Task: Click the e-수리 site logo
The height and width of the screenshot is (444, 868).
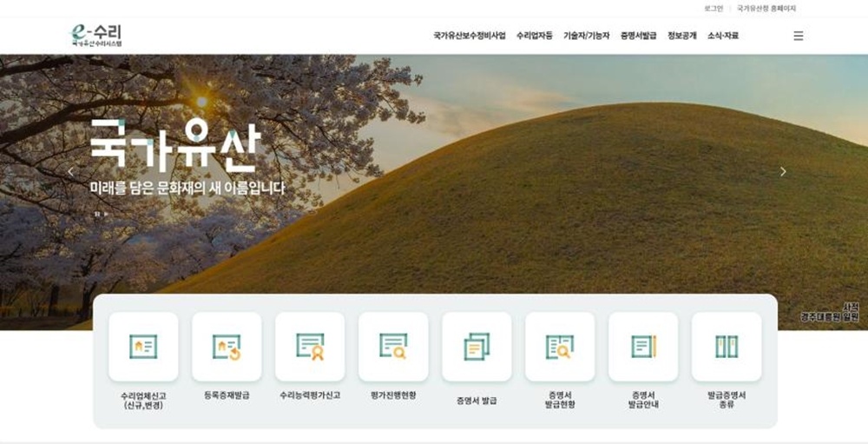Action: click(x=96, y=36)
